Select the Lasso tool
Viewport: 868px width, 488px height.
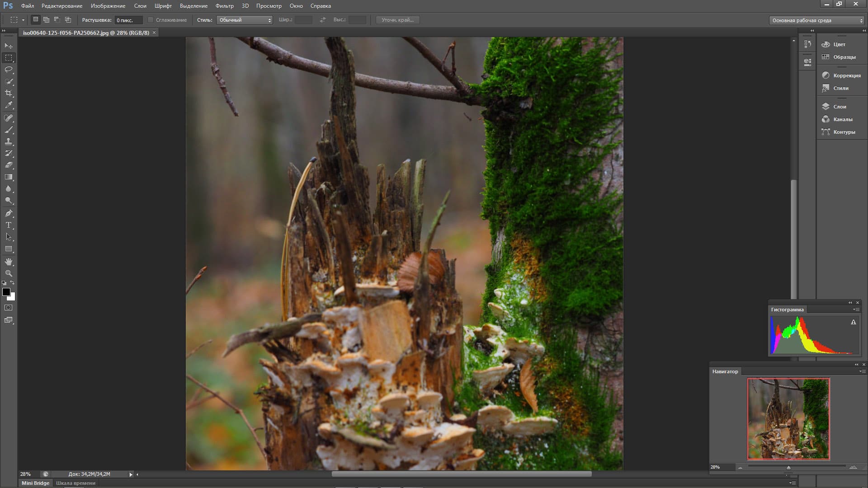[9, 70]
